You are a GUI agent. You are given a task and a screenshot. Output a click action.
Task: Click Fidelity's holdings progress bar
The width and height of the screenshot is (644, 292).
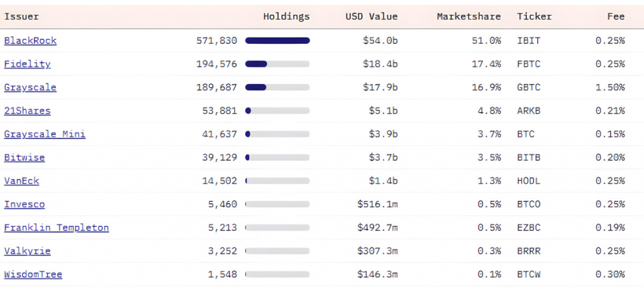click(x=277, y=64)
